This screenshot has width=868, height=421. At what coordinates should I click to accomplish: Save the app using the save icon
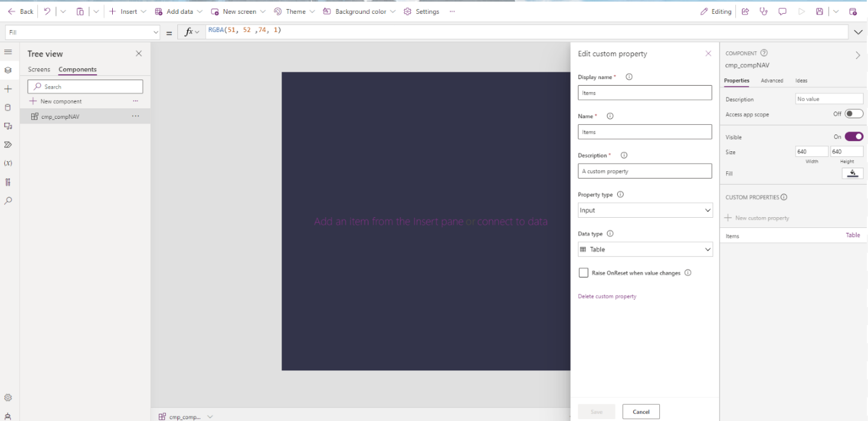click(x=820, y=11)
